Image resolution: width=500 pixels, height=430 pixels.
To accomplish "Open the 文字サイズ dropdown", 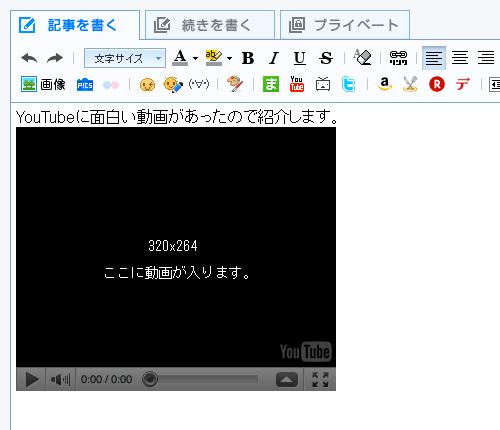I will [125, 58].
